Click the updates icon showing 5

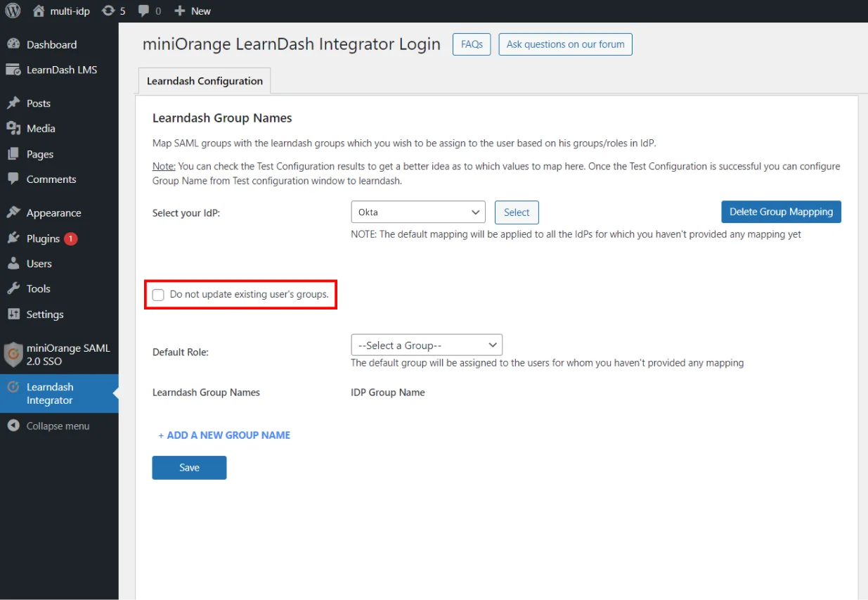pos(108,11)
